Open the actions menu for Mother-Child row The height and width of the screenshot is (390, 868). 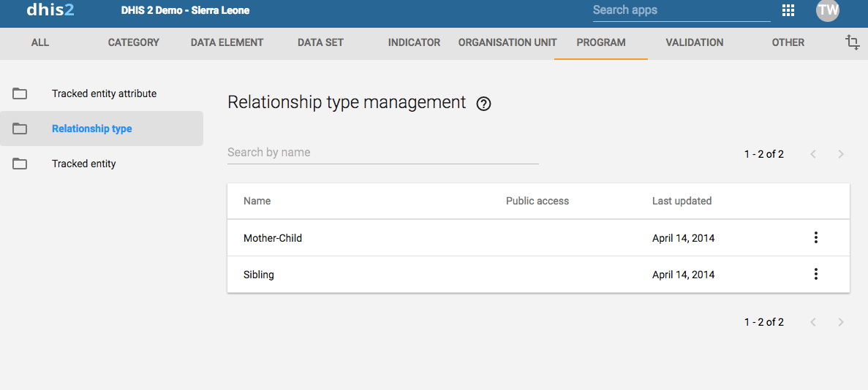[816, 237]
